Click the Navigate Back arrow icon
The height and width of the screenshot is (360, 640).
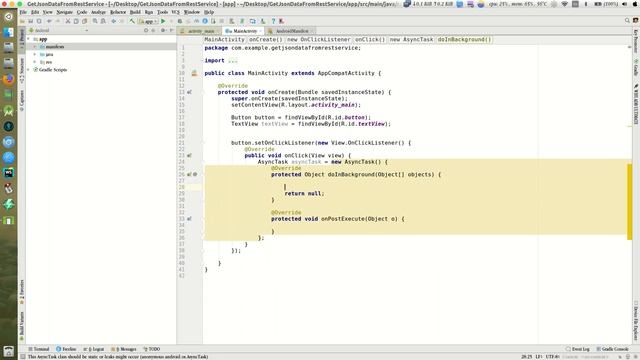(114, 21)
